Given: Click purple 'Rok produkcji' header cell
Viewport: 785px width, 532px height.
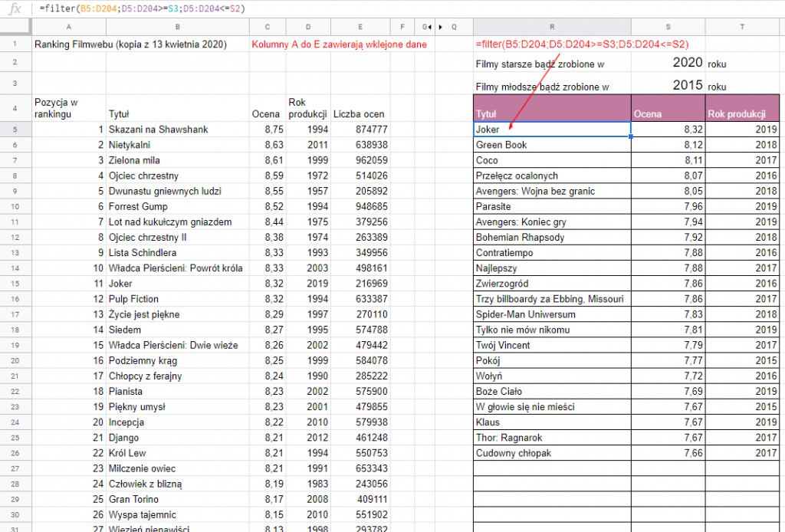Looking at the screenshot, I should pos(742,108).
